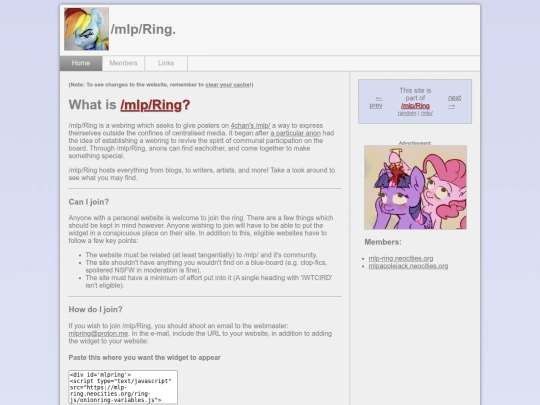
Task: Visit member site mlp-ring.neocities.org
Action: coord(401,258)
